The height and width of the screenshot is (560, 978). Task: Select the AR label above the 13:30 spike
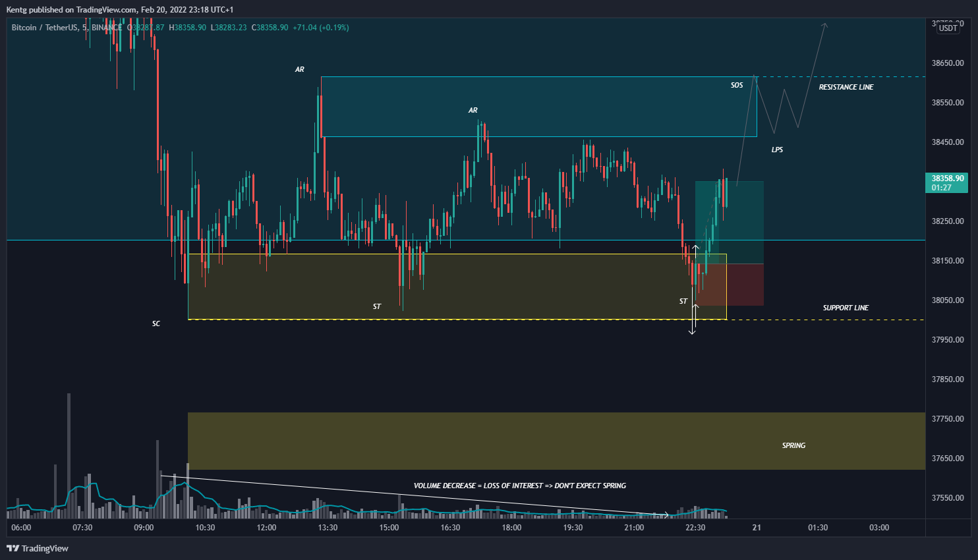tap(300, 69)
